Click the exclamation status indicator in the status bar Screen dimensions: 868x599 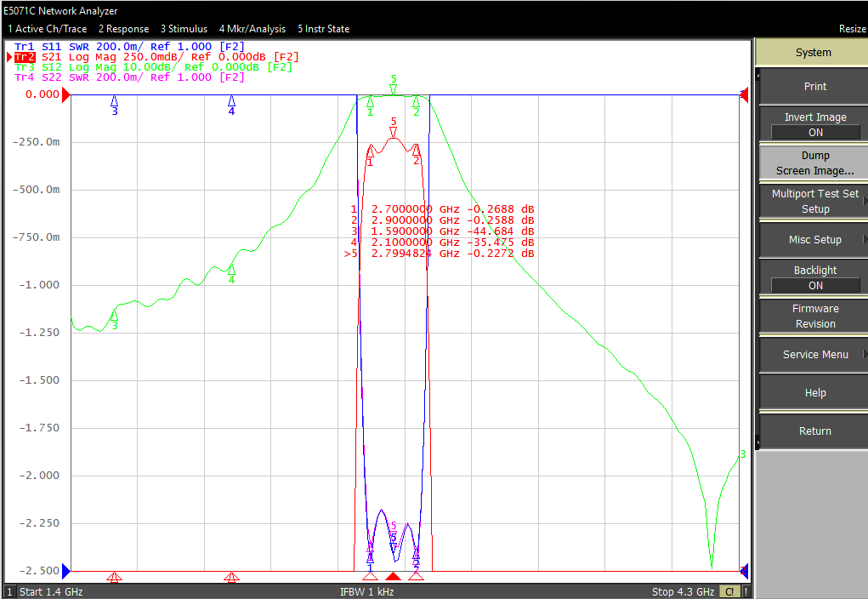746,592
